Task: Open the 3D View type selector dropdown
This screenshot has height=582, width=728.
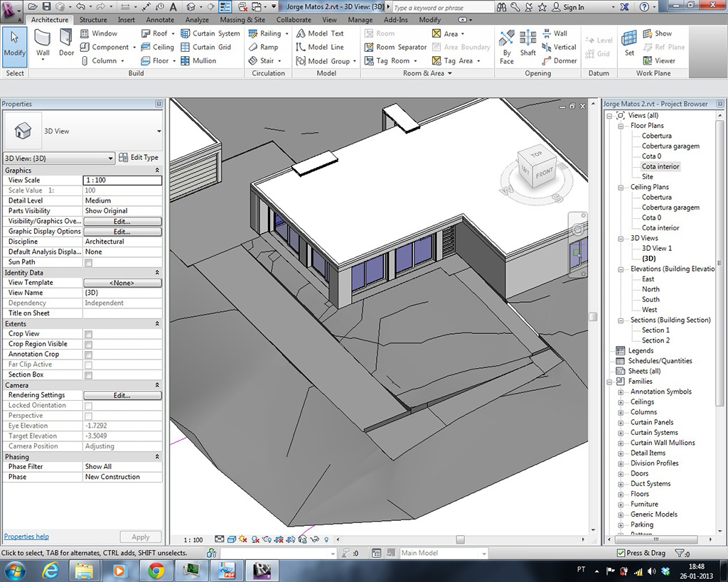Action: (159, 131)
